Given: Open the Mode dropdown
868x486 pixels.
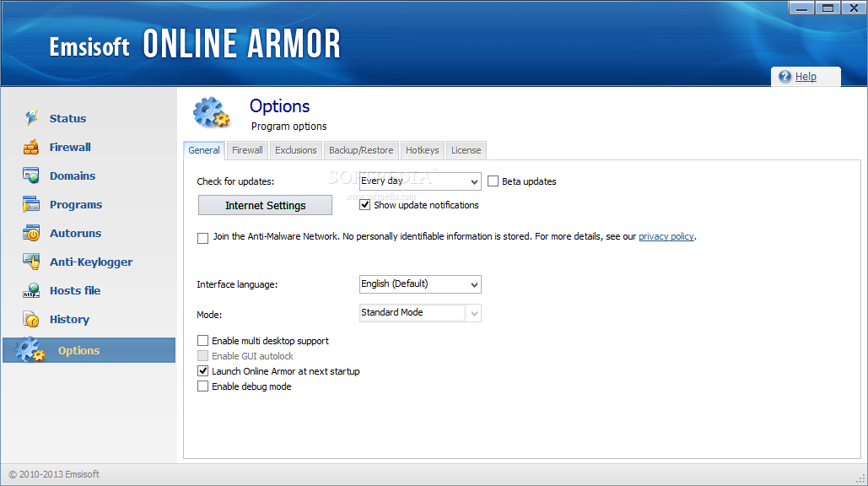Looking at the screenshot, I should pos(420,313).
